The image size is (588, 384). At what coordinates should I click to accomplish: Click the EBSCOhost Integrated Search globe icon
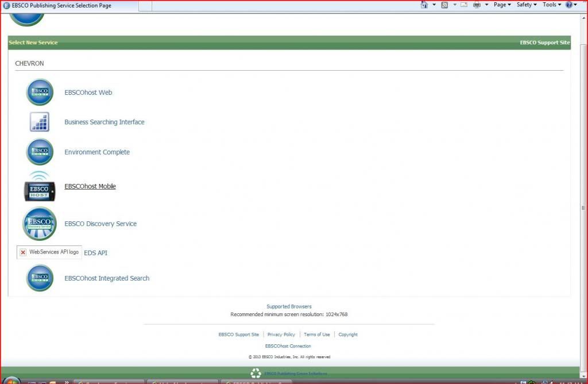[x=40, y=278]
